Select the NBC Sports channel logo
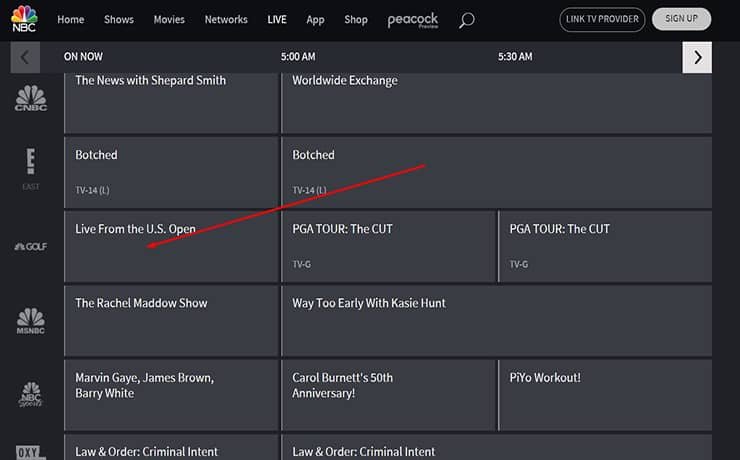 coord(31,394)
